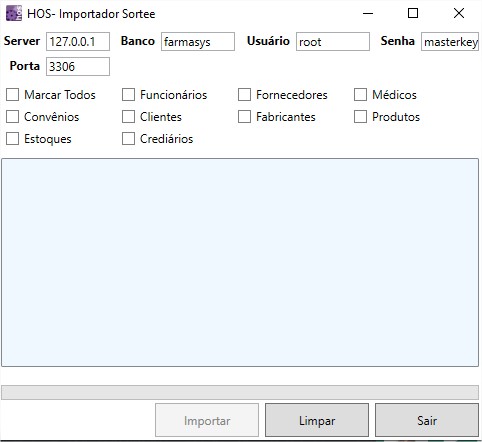Click the Porta field showing 3306
The image size is (482, 442).
coord(78,67)
